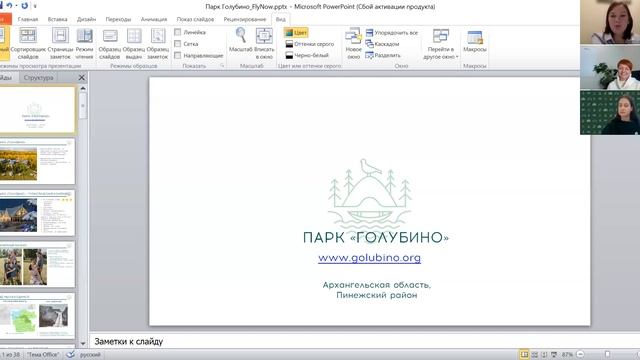Select the Вид tab
Image resolution: width=640 pixels, height=360 pixels.
click(281, 19)
